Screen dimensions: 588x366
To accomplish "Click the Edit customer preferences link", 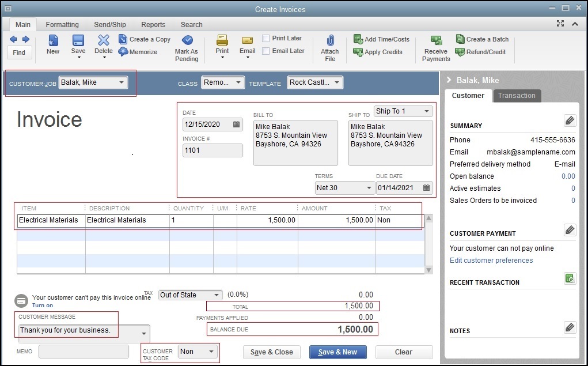I will click(491, 261).
